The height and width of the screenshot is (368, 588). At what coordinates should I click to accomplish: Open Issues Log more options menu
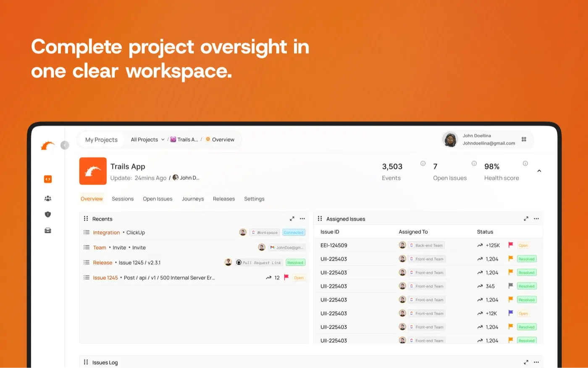pos(536,362)
